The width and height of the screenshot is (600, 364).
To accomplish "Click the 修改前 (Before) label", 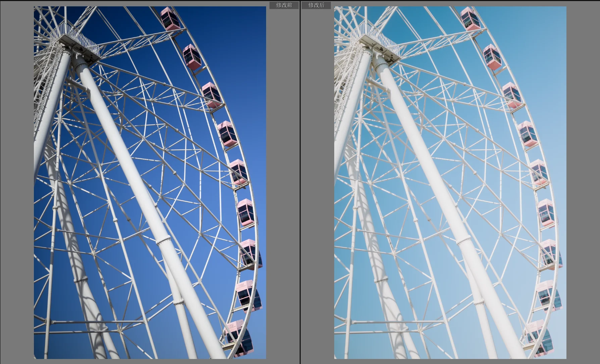I will click(284, 5).
